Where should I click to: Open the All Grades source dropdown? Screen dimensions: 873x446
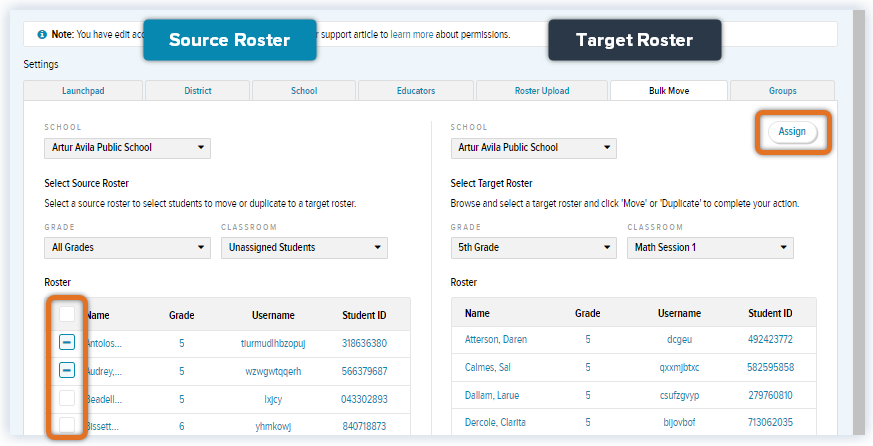(x=127, y=248)
